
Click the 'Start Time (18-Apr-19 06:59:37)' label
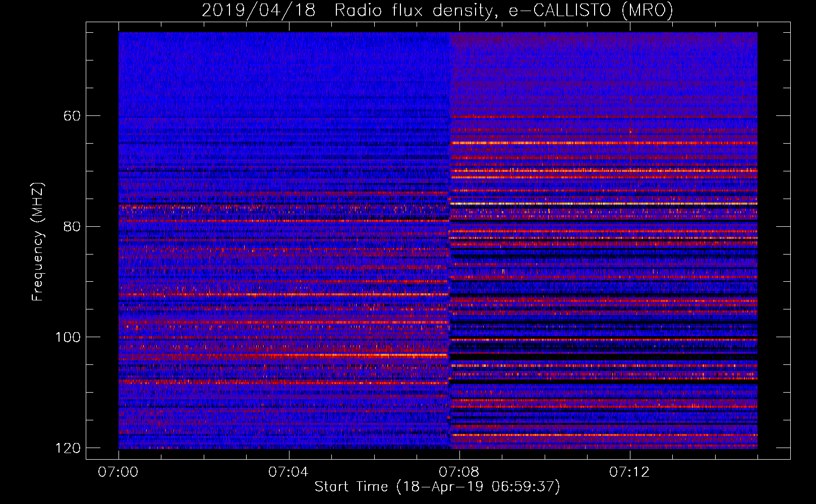coord(437,487)
